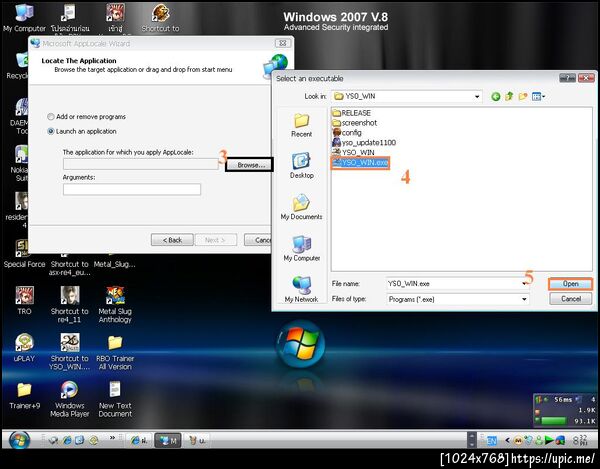Select the config file
This screenshot has width=600, height=469.
click(x=347, y=132)
